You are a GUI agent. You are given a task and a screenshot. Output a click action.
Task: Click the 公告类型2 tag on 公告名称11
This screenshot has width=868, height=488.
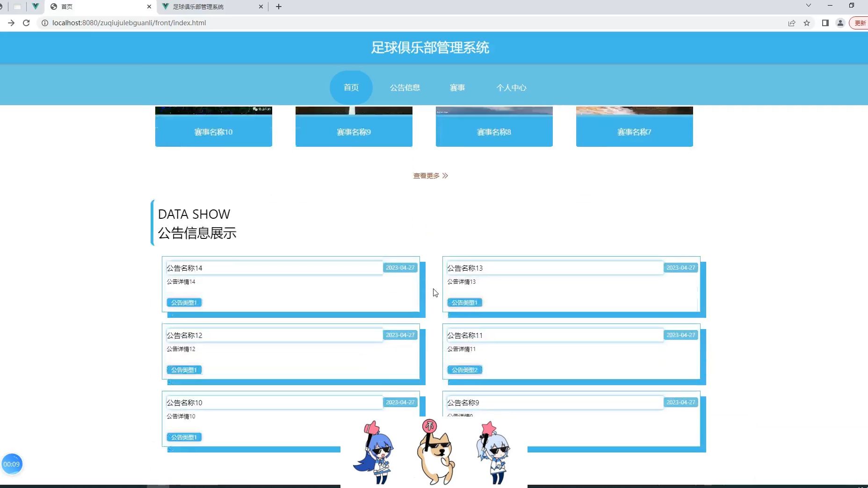pos(464,369)
